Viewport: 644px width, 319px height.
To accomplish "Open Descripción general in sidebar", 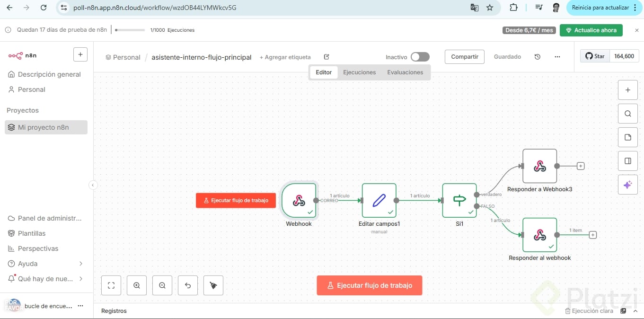I will point(46,74).
